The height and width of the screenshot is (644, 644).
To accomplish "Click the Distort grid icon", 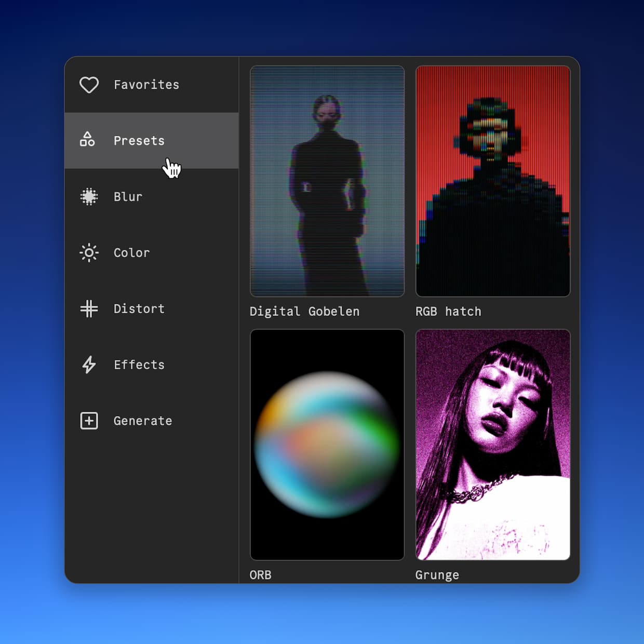I will [89, 309].
